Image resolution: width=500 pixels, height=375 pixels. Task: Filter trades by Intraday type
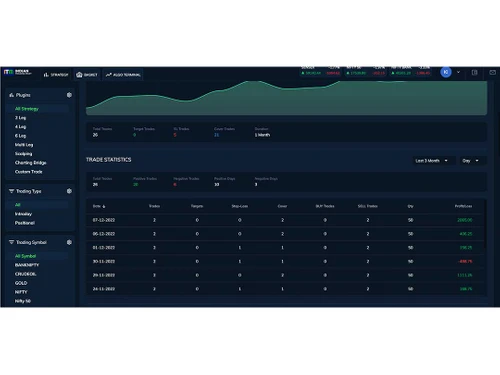pyautogui.click(x=23, y=214)
